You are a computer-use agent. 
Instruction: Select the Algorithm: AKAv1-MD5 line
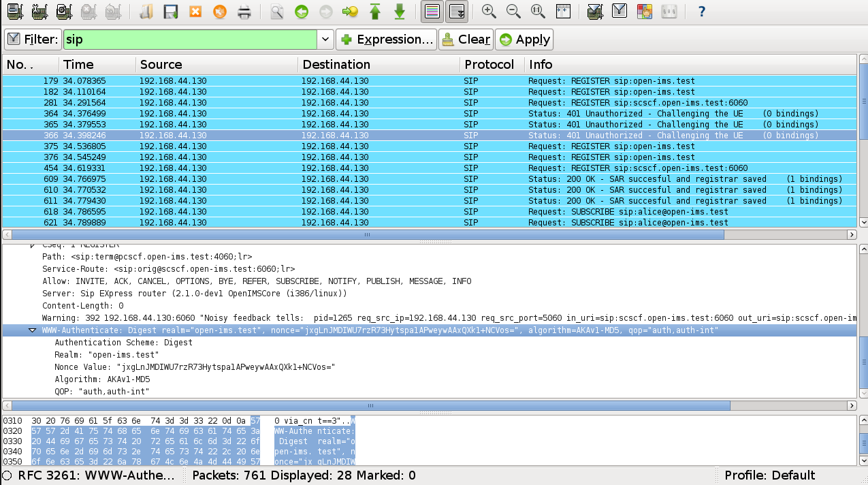[102, 379]
